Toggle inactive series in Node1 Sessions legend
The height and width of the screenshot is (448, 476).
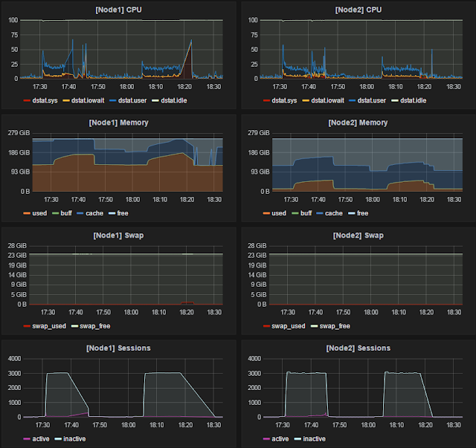tap(70, 439)
